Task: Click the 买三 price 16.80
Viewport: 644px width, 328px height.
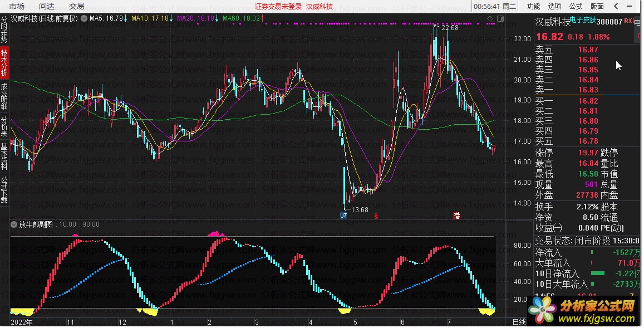Action: click(588, 121)
